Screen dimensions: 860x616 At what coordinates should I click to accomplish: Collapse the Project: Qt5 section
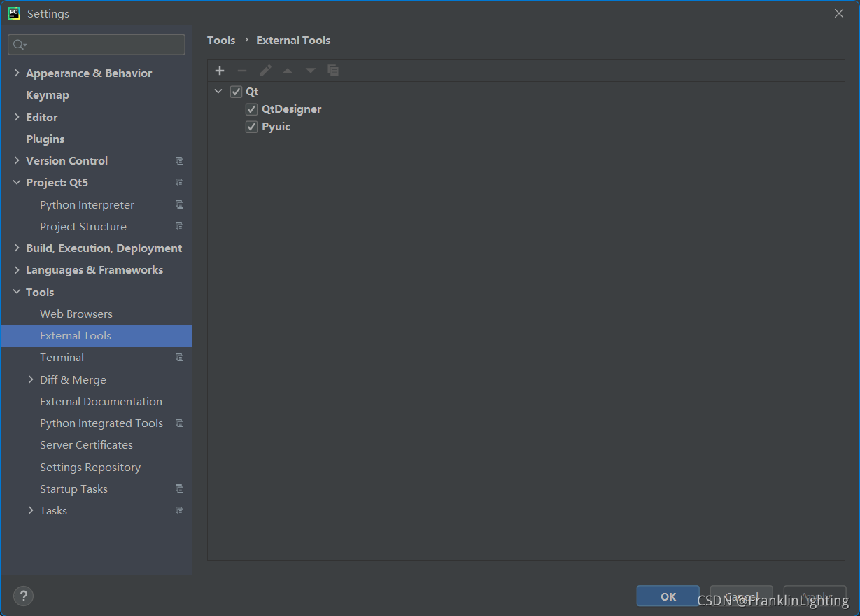pyautogui.click(x=17, y=183)
